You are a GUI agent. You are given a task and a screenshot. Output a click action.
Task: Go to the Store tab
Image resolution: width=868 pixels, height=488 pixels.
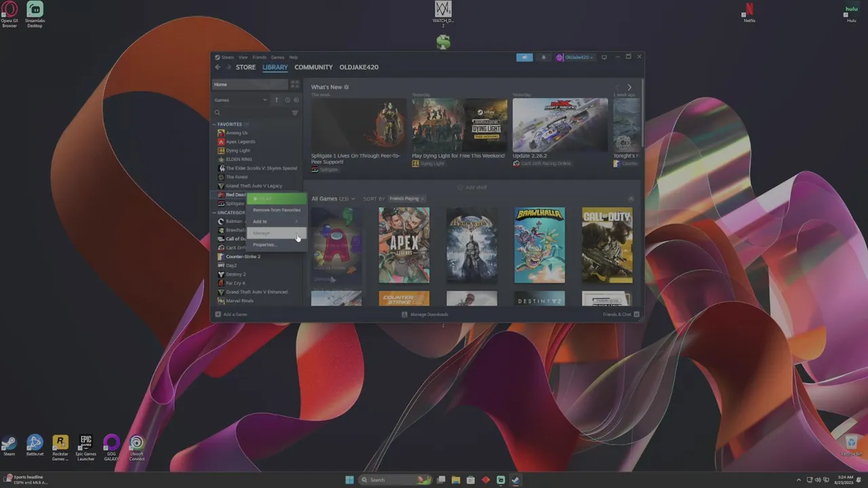pos(245,67)
